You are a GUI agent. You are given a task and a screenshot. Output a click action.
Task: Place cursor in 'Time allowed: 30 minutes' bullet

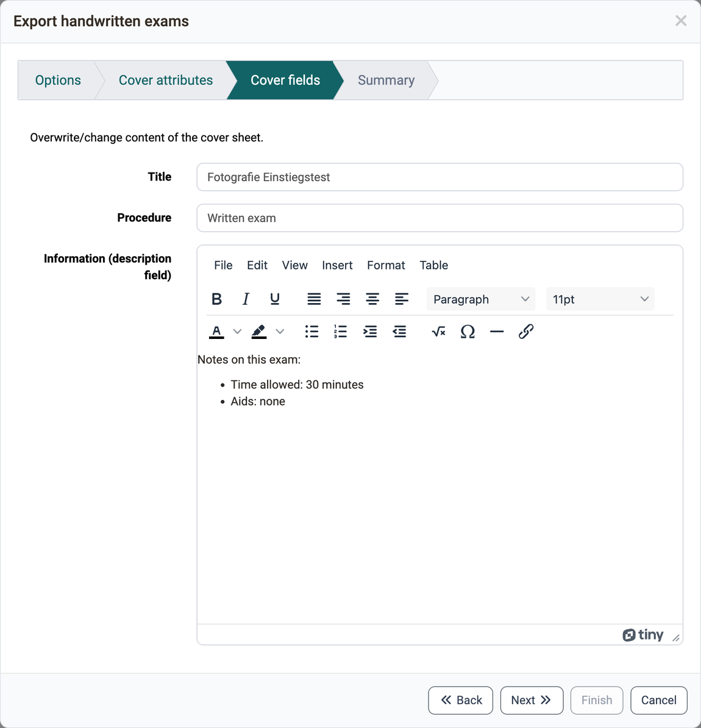297,385
